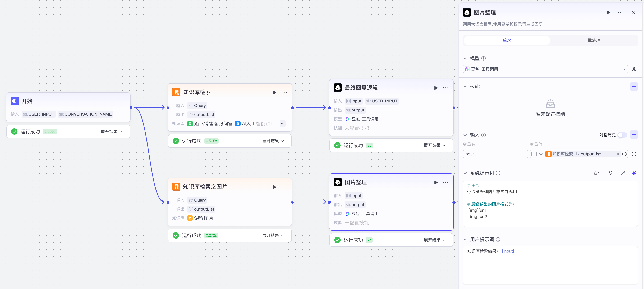Clear the 知识库检索_1 - outputList reference value
The height and width of the screenshot is (289, 644).
click(618, 154)
